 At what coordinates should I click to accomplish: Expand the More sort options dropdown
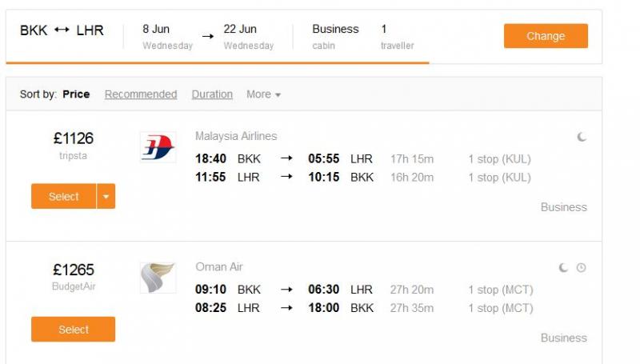click(263, 94)
